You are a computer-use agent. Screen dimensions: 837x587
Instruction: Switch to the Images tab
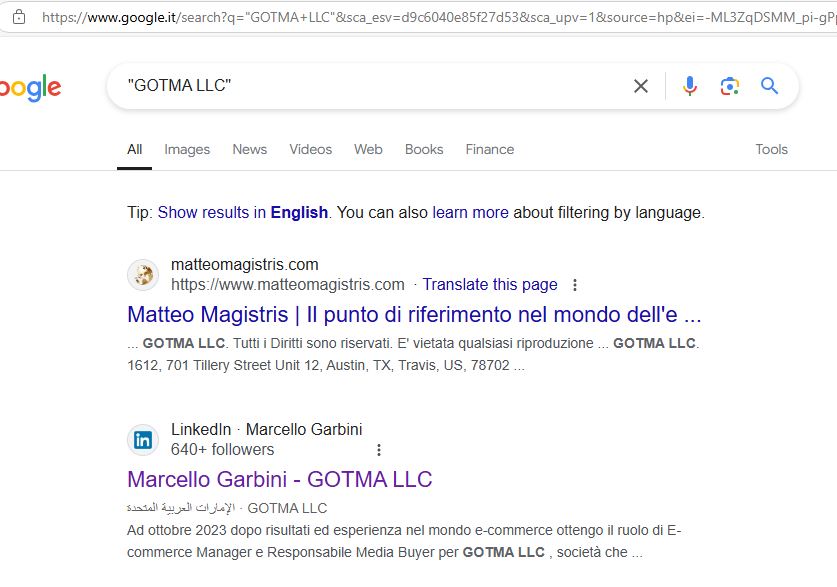[x=187, y=149]
